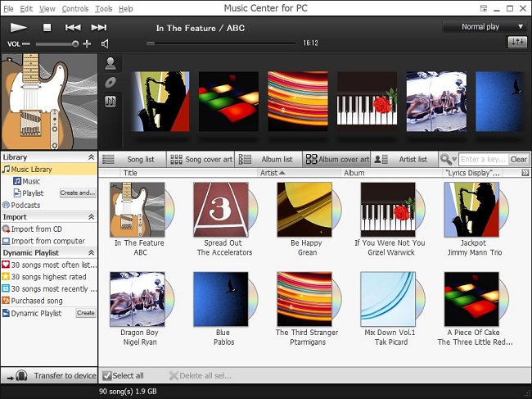The height and width of the screenshot is (399, 532).
Task: Select Music Library in sidebar
Action: [49, 169]
